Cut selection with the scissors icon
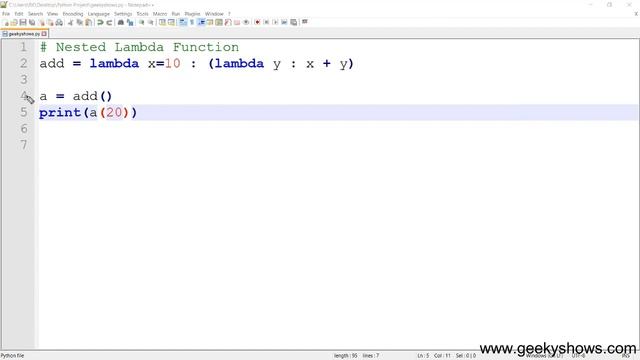Image resolution: width=640 pixels, height=360 pixels. (x=71, y=22)
